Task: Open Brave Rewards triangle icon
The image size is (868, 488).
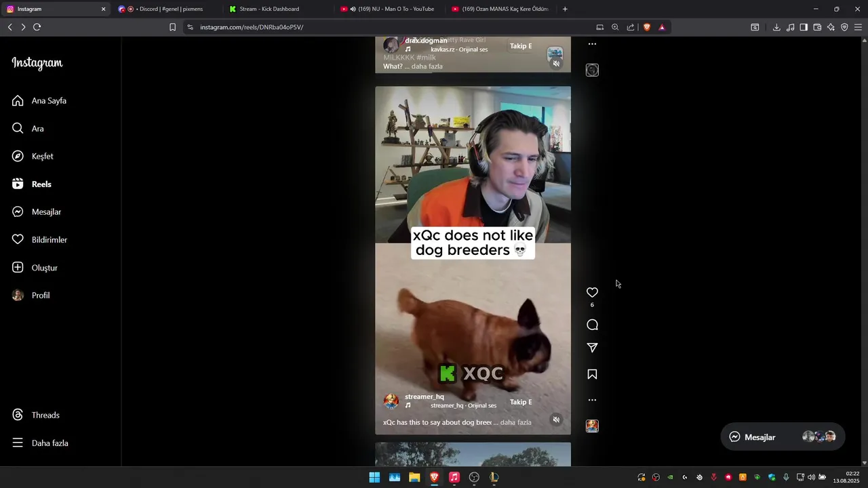Action: click(662, 27)
